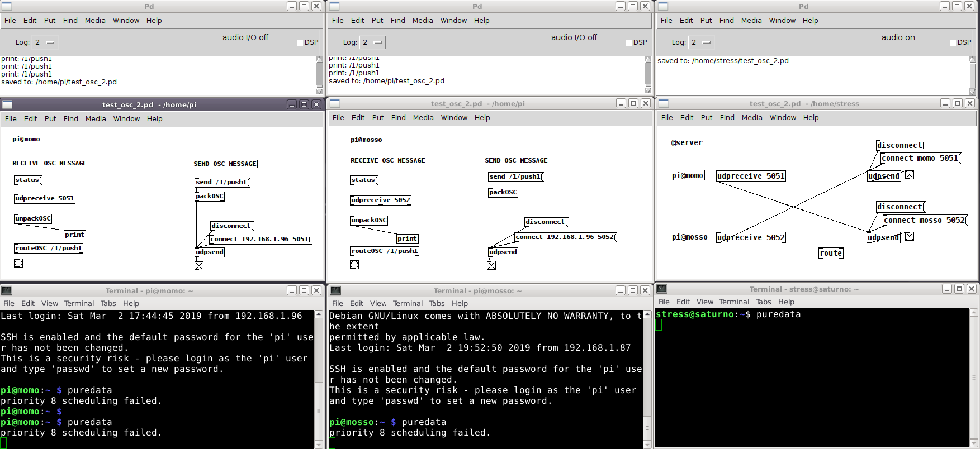The image size is (980, 449).
Task: Click window menu icon of test_osc_2.pd /home/stress
Action: (x=664, y=103)
